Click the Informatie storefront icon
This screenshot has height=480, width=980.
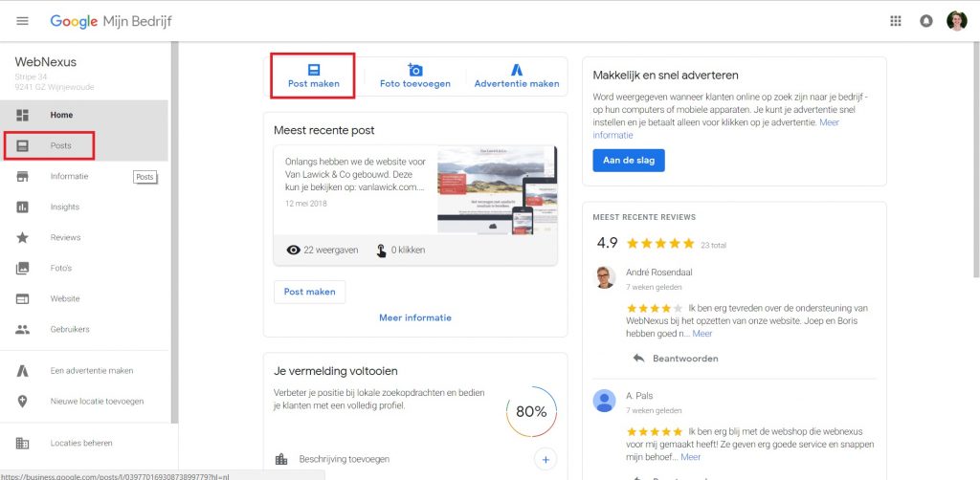23,176
